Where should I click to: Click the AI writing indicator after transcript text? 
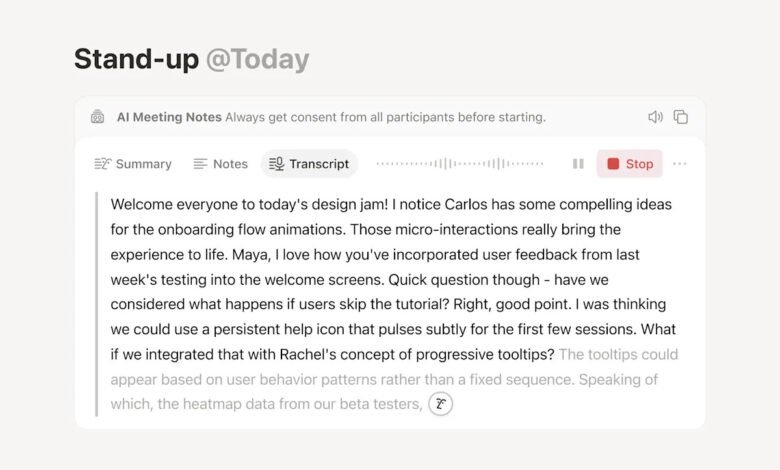[440, 404]
